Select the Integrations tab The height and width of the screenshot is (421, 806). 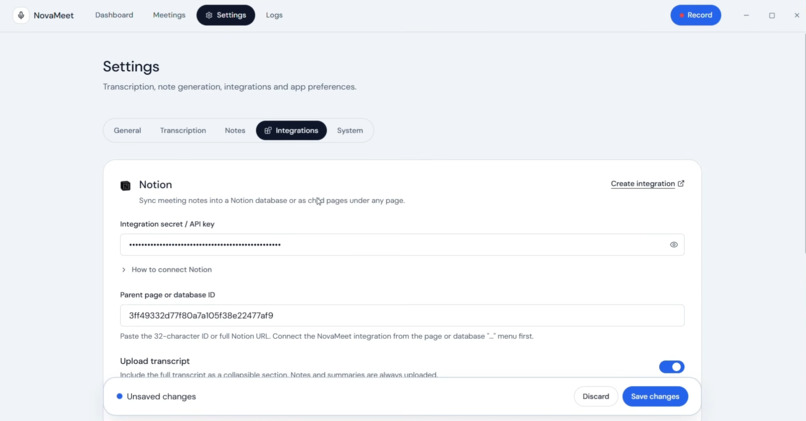(x=291, y=131)
